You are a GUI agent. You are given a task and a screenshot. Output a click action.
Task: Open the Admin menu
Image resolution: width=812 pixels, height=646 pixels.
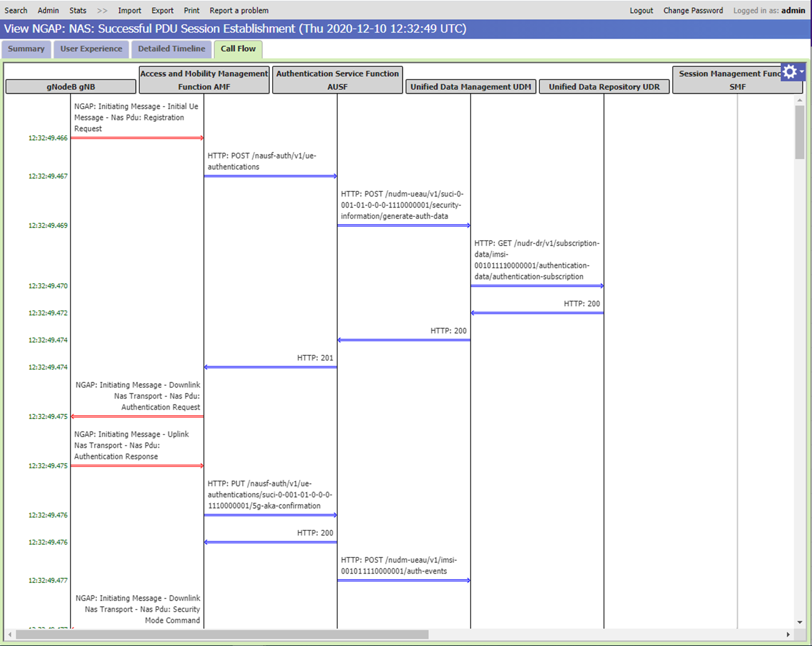(48, 10)
